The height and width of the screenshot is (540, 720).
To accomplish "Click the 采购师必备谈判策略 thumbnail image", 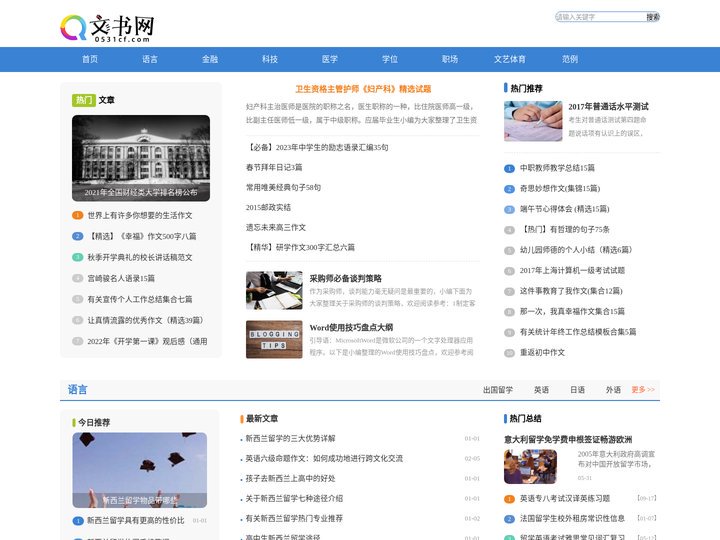I will click(274, 290).
